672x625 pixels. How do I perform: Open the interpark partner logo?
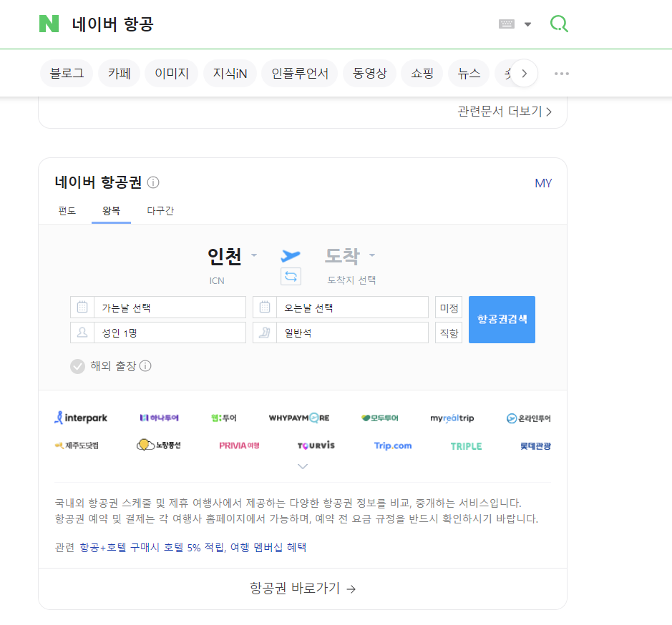click(81, 418)
